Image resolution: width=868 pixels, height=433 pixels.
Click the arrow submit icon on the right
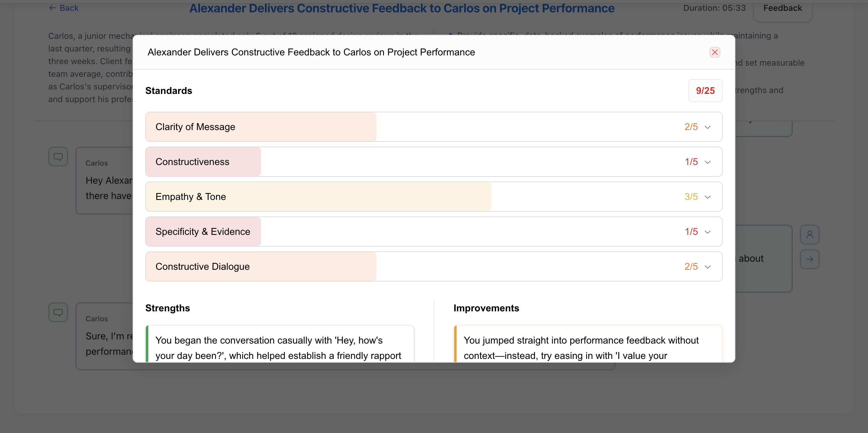point(810,259)
